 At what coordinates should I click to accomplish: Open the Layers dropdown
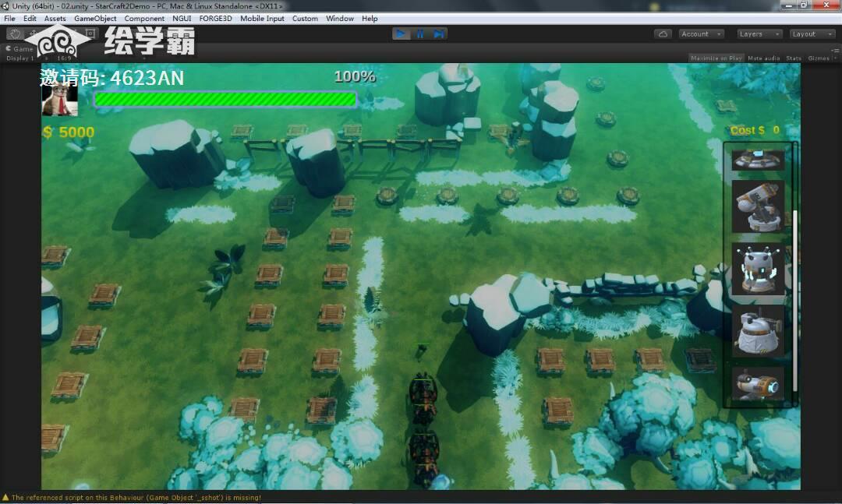tap(759, 33)
